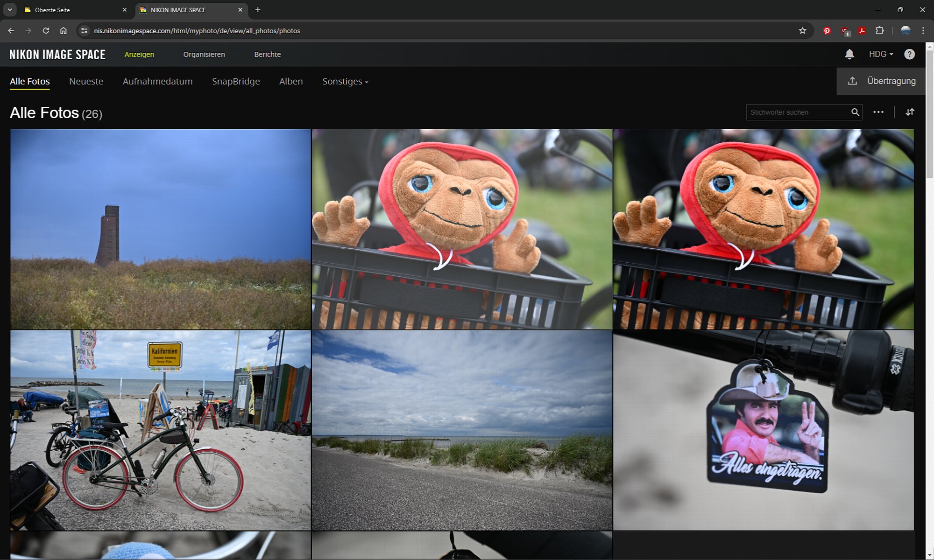Open the browser extensions puzzle icon

[879, 31]
